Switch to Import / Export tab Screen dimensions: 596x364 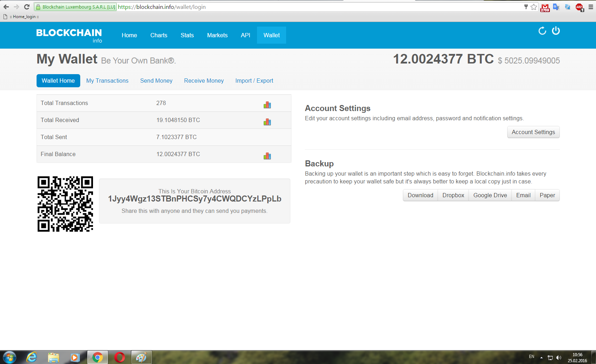tap(254, 81)
